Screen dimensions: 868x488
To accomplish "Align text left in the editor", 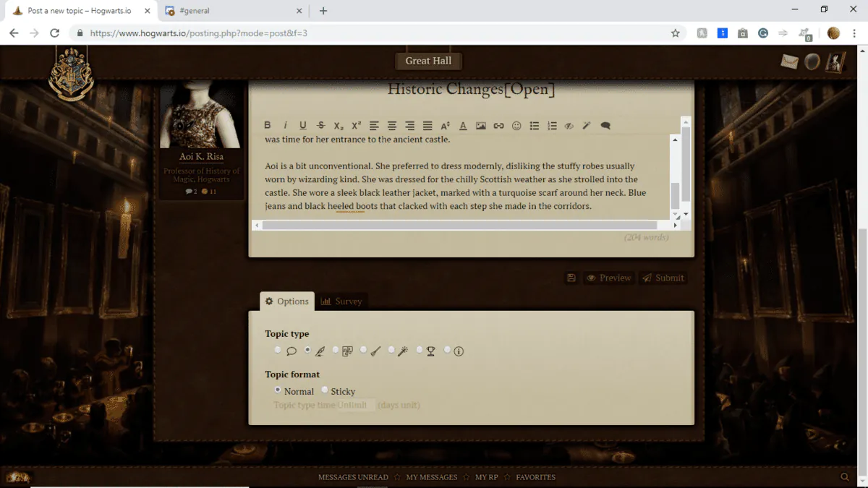I will [x=374, y=126].
